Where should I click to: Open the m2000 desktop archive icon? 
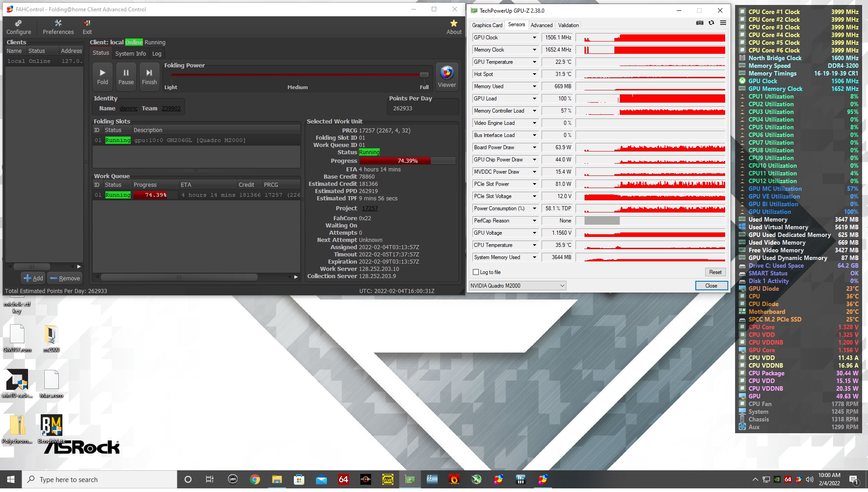[51, 338]
